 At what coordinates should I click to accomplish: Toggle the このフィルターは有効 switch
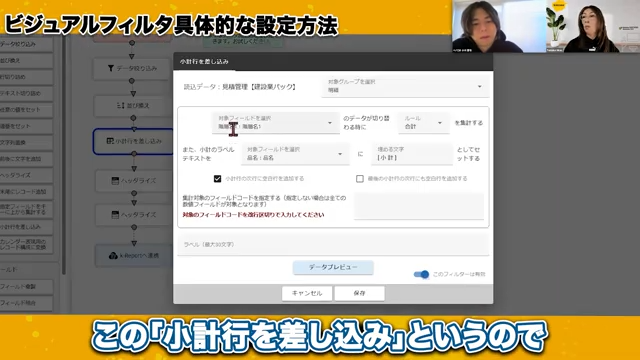click(421, 274)
